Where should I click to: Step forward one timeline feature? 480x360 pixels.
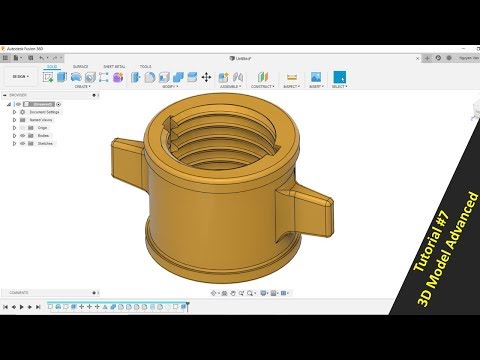pyautogui.click(x=30, y=307)
